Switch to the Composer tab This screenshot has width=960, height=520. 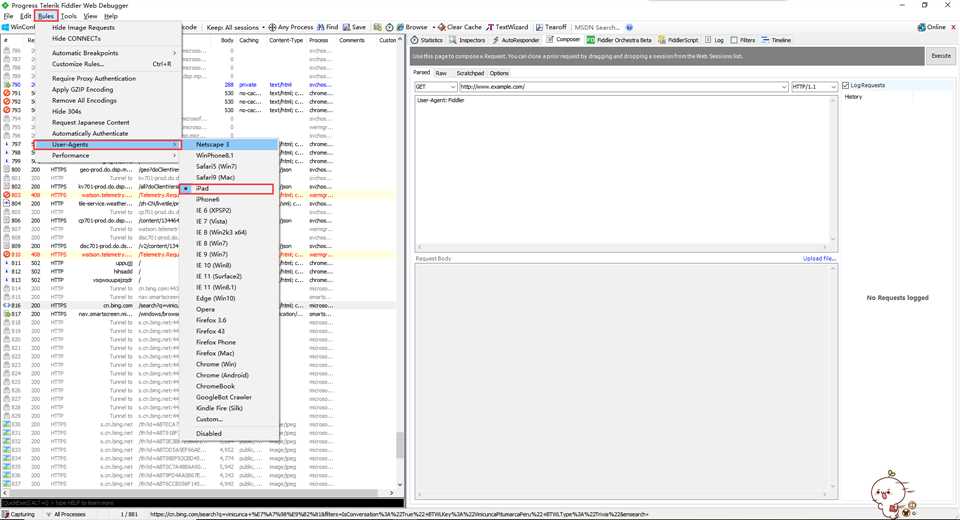point(563,40)
